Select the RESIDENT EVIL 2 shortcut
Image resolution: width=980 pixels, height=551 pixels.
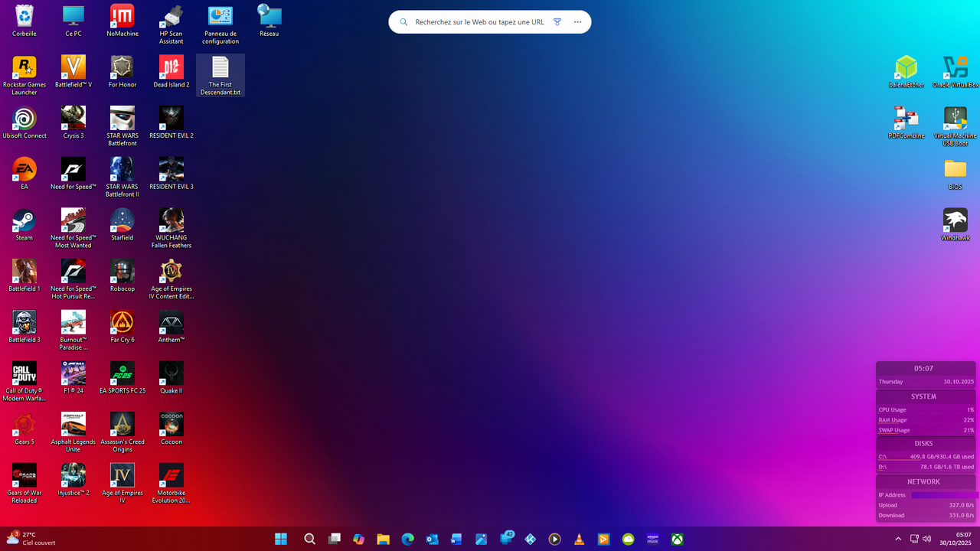tap(171, 123)
